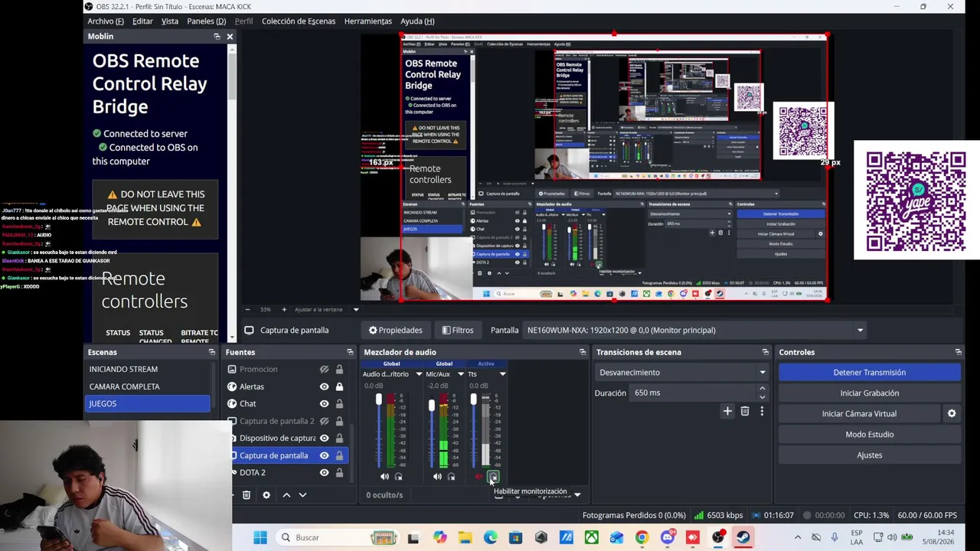Unmute the Tts red speaker icon

[x=479, y=477]
